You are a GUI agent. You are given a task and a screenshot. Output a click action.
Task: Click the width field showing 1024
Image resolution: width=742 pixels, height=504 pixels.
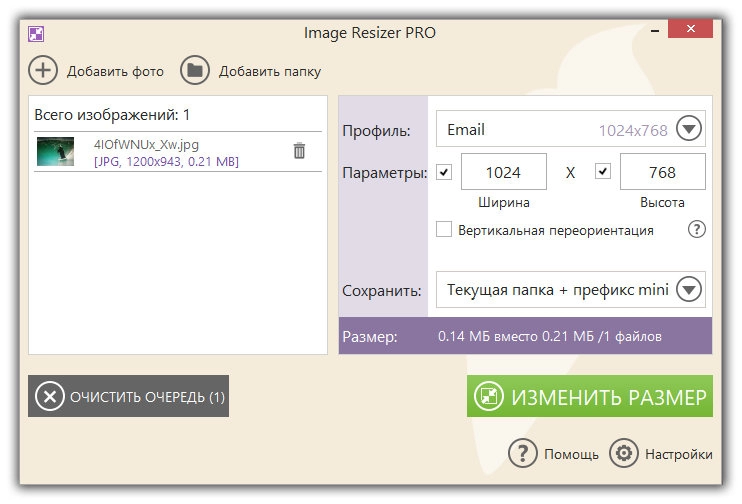click(x=504, y=172)
